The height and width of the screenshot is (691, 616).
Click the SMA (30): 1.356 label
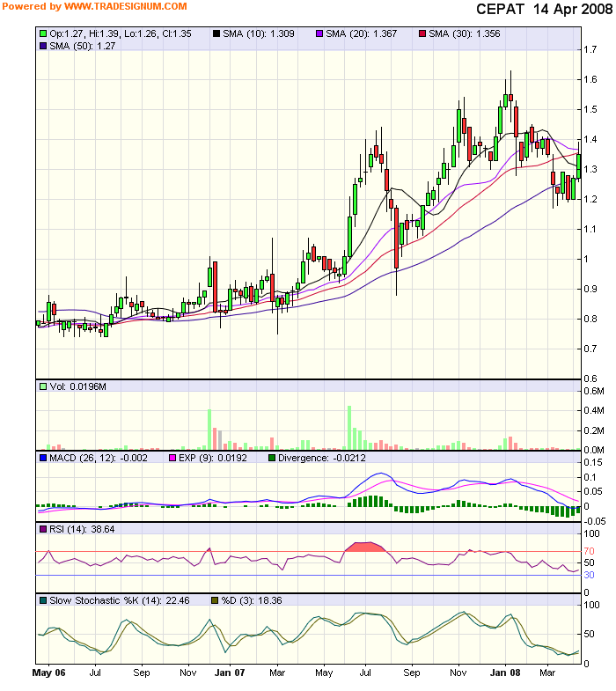(465, 33)
